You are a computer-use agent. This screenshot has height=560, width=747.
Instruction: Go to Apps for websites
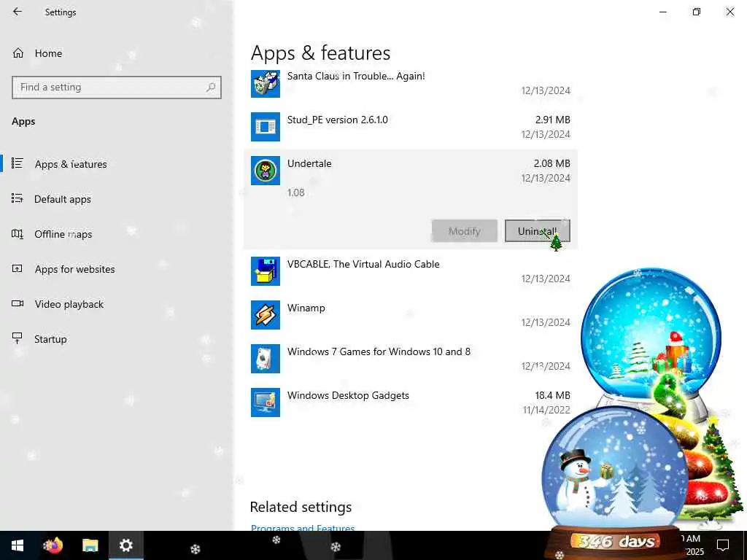tap(75, 269)
